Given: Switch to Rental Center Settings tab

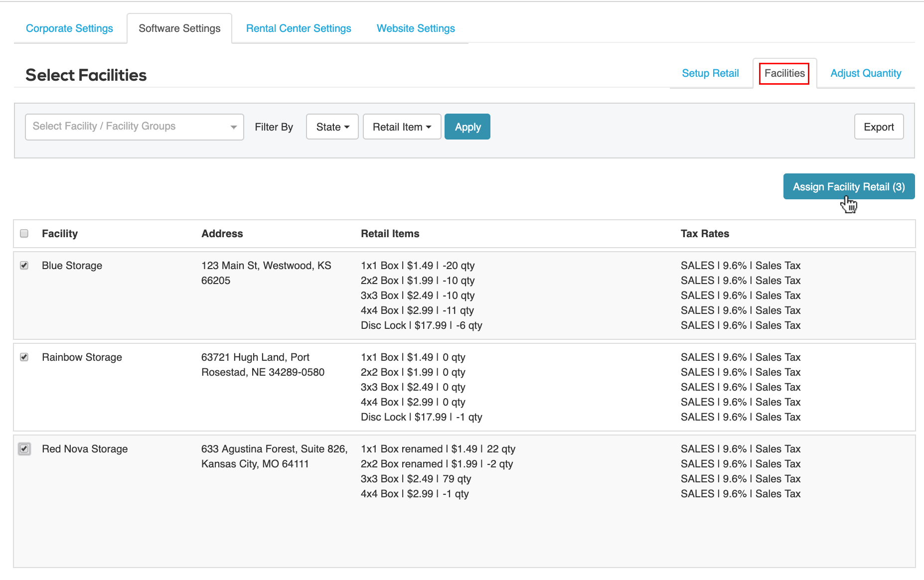Looking at the screenshot, I should 299,28.
